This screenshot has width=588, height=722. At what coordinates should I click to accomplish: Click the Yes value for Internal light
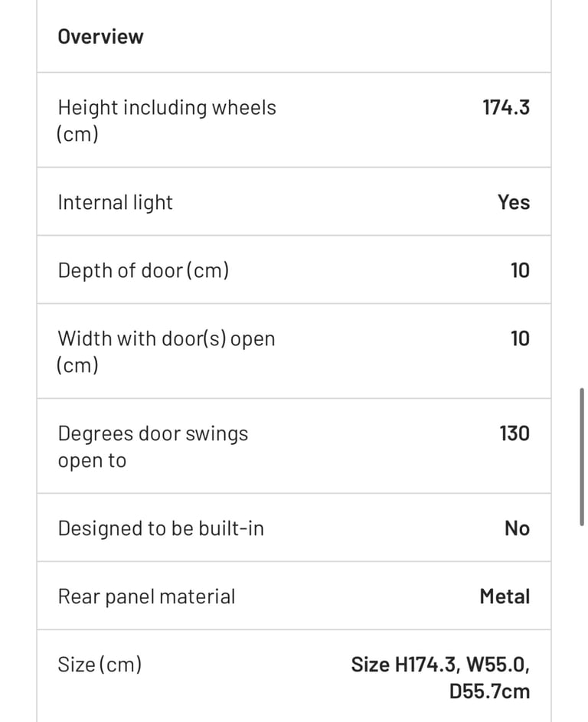coord(514,202)
